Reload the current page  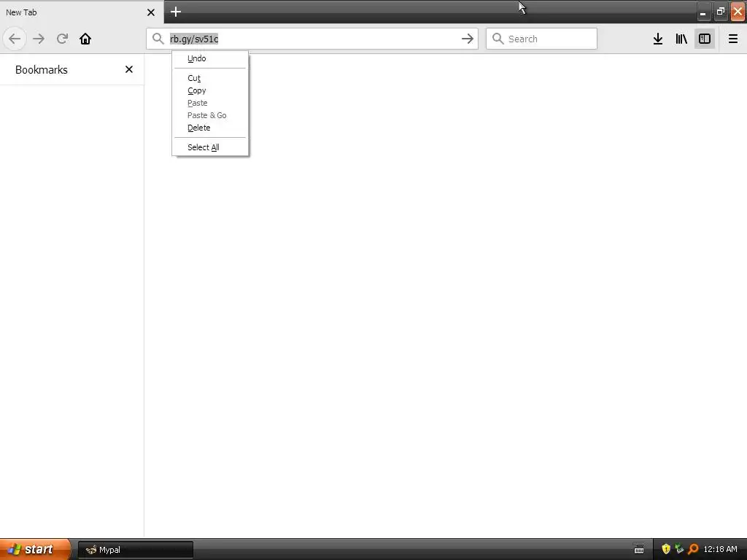(x=62, y=39)
